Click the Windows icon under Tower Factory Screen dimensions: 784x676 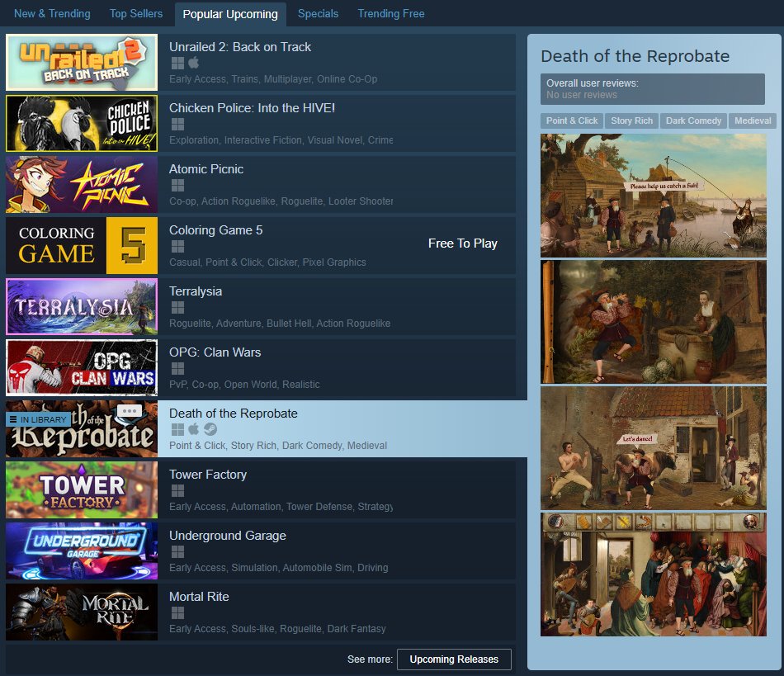coord(177,490)
